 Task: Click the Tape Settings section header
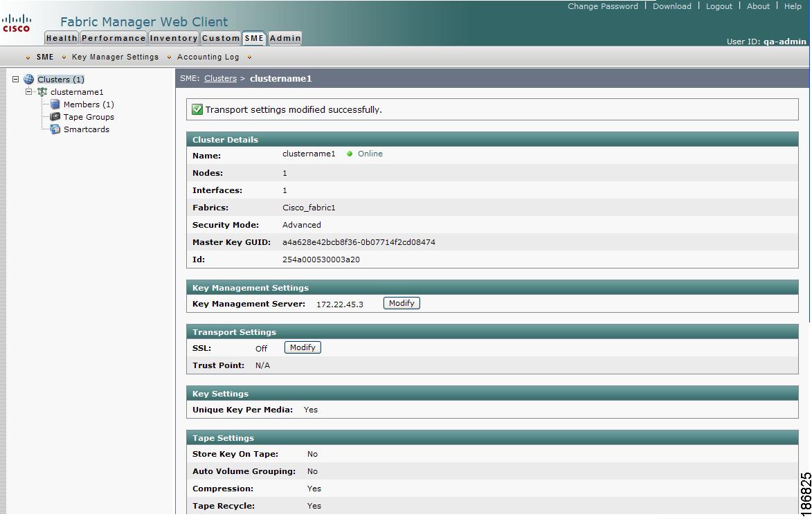pyautogui.click(x=492, y=438)
